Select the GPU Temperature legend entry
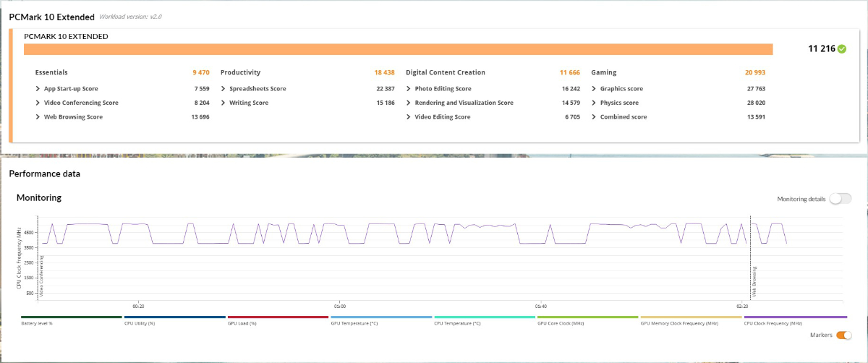 tap(381, 320)
